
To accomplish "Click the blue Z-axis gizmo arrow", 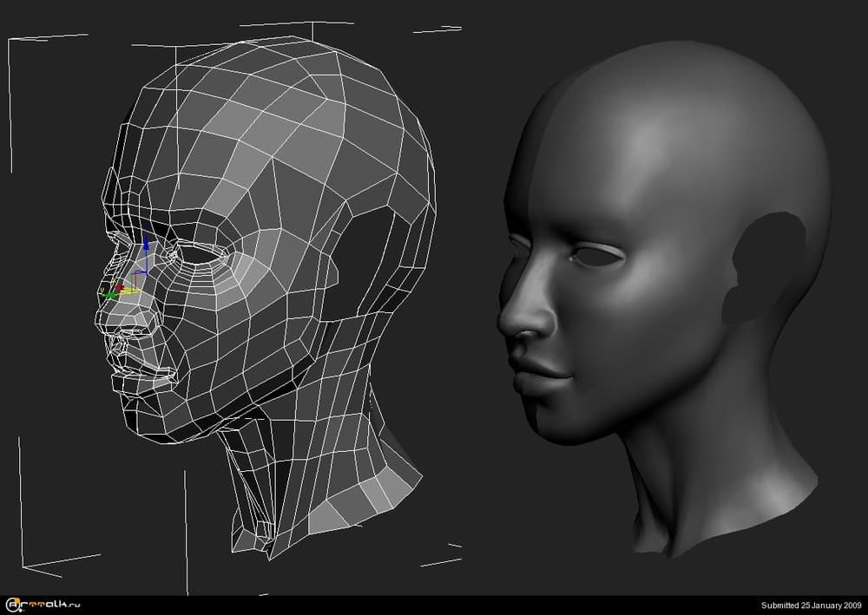I will 146,245.
